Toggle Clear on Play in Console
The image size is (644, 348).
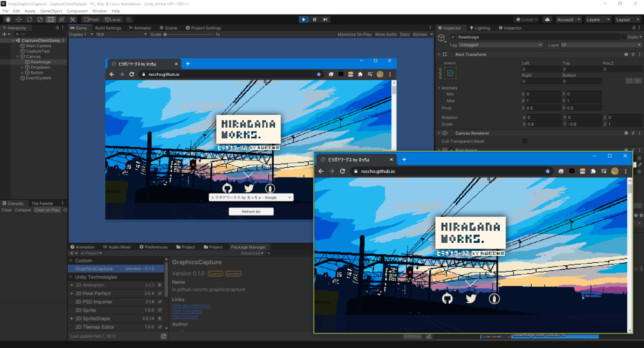click(x=47, y=210)
